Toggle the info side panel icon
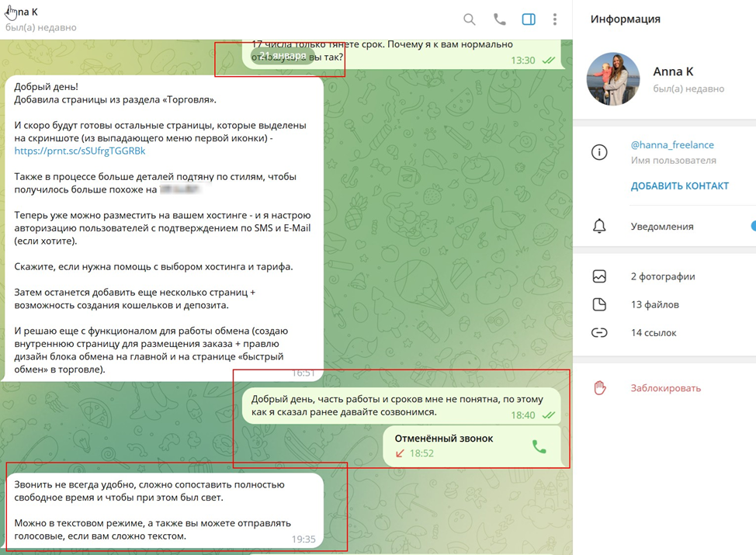This screenshot has height=555, width=756. (528, 19)
